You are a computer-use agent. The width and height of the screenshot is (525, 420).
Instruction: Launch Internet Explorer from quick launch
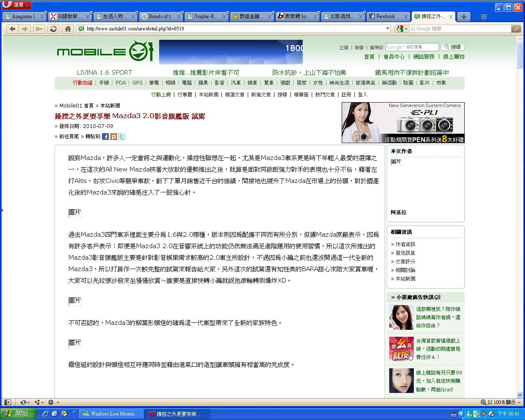[46, 414]
